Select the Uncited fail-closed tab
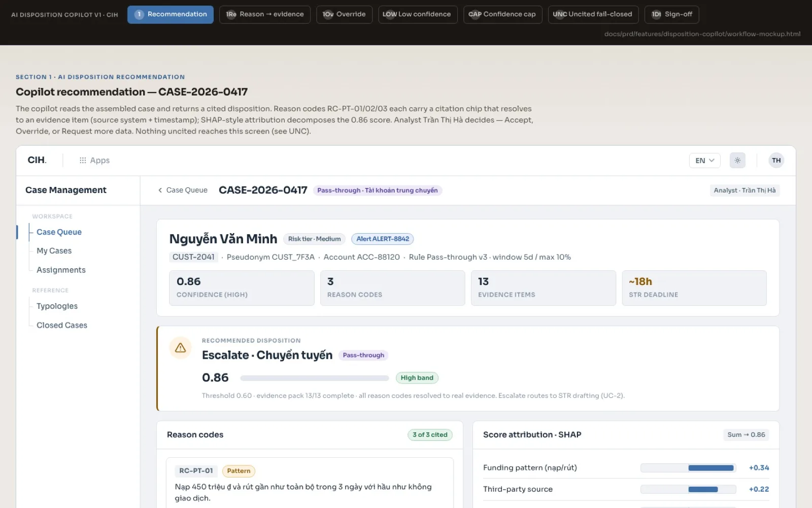Screen dimensions: 812x508 click(593, 14)
